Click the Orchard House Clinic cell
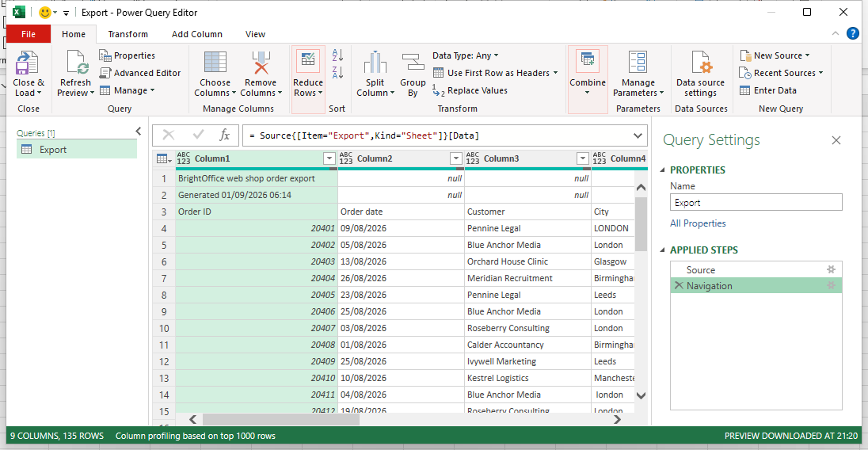This screenshot has height=450, width=868. tap(527, 261)
